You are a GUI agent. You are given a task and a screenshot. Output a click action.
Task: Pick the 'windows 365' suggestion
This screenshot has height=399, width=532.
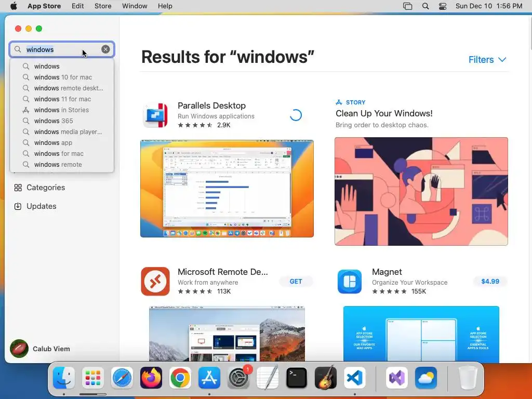[62, 121]
